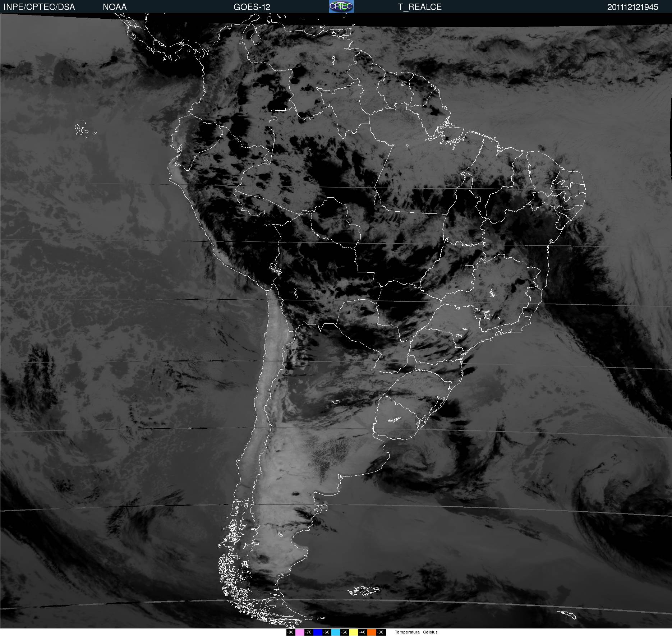Select the light blue legend color swatch
672x636 pixels.
tap(336, 632)
